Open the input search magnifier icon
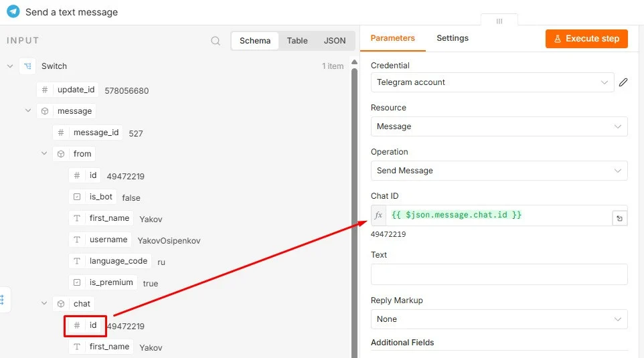 [216, 41]
